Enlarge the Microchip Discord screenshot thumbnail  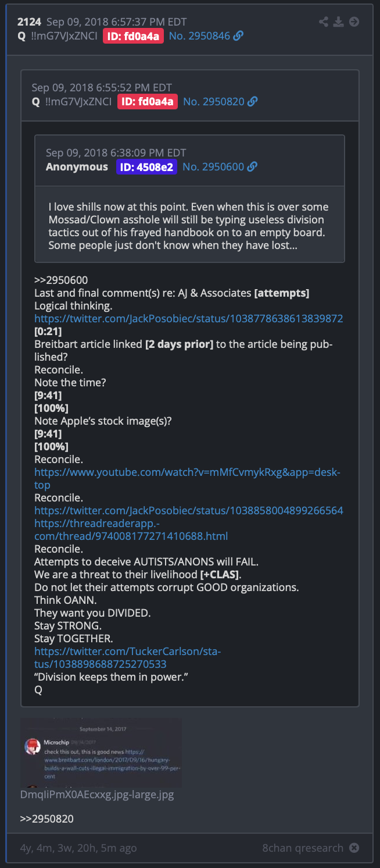[x=101, y=753]
